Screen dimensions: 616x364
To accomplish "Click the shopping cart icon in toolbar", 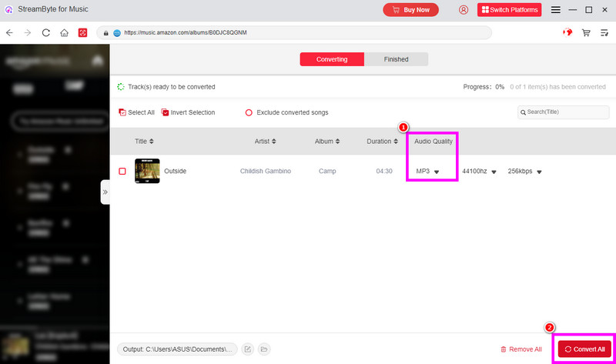I will (586, 32).
